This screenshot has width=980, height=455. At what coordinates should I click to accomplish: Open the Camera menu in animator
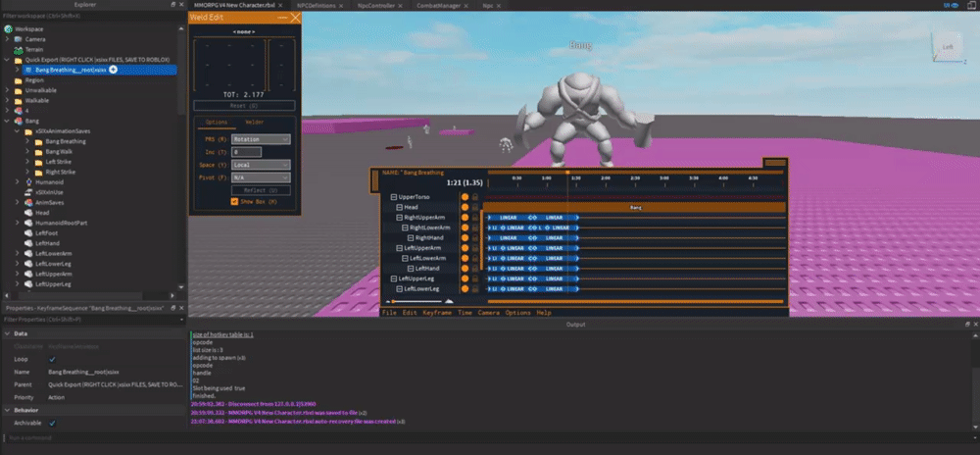pos(489,313)
